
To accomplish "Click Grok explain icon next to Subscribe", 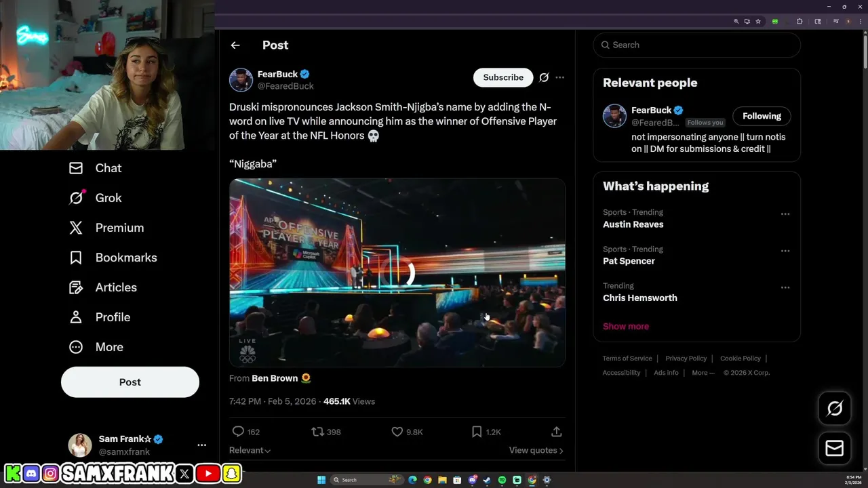I will tap(544, 77).
